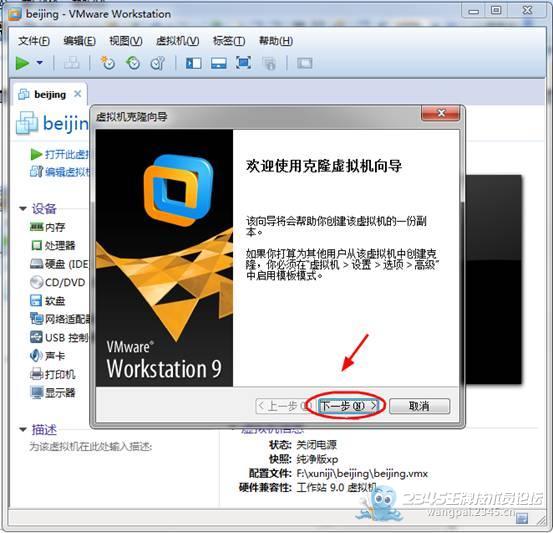Select the 显示器 display device entry
553x533 pixels.
click(53, 393)
